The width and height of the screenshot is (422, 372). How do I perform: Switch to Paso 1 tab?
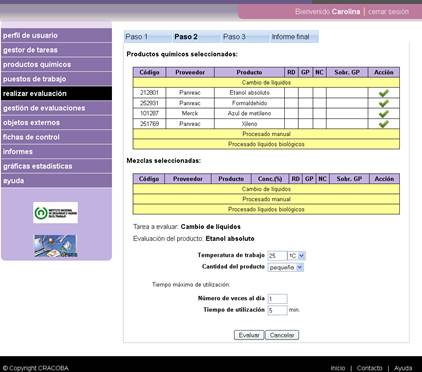click(x=137, y=37)
